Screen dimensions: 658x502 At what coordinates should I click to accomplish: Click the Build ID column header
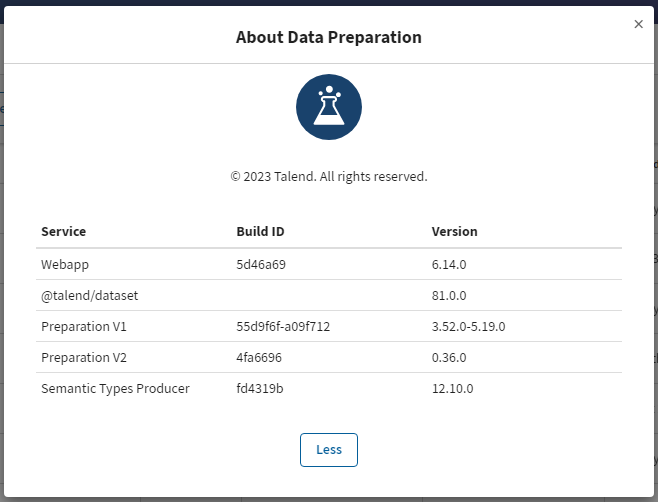pos(260,231)
